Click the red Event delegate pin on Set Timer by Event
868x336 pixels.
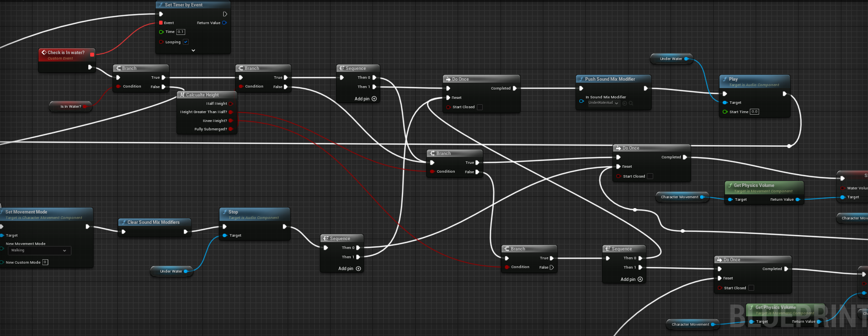[161, 23]
